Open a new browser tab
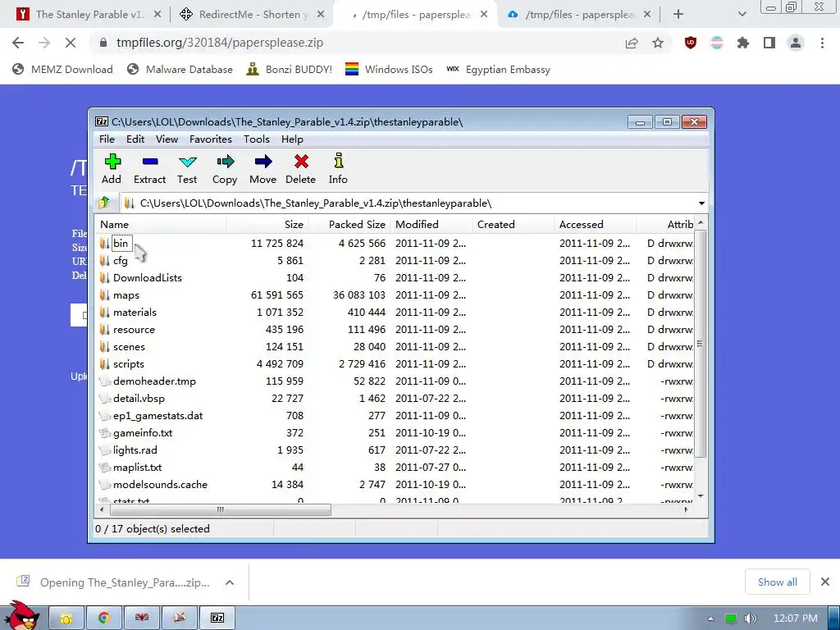The width and height of the screenshot is (840, 630). coord(678,15)
